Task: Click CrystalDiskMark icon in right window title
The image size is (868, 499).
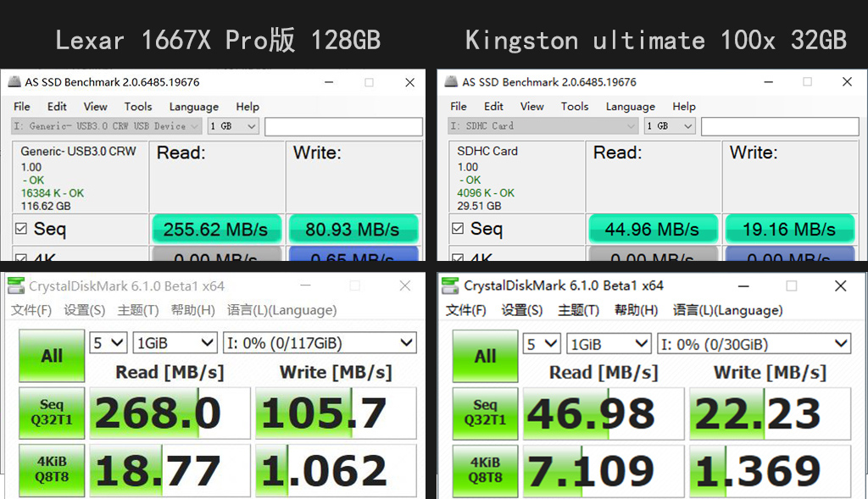Action: (449, 286)
